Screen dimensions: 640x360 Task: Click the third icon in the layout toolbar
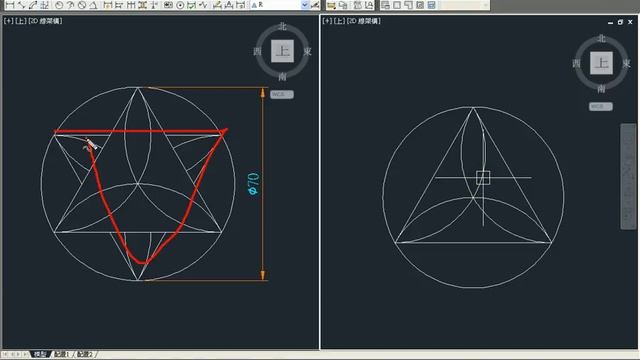click(x=358, y=5)
